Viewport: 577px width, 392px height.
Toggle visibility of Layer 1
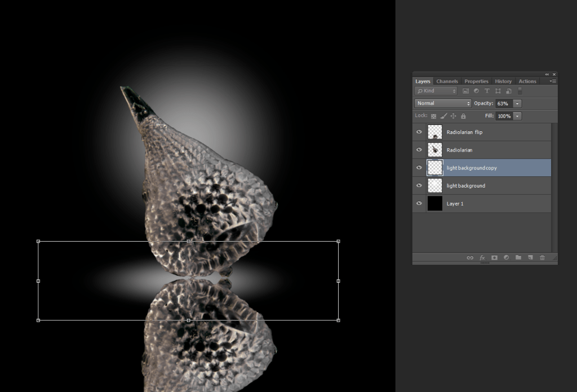[x=419, y=203]
